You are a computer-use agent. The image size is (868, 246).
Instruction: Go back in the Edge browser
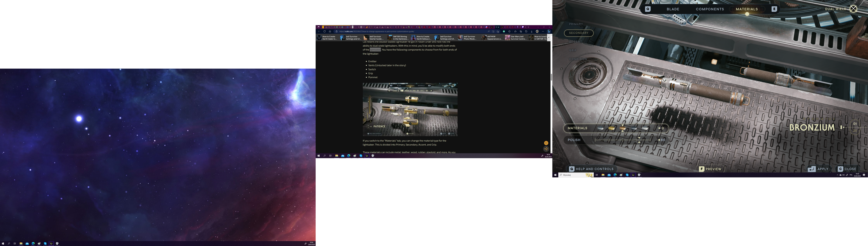tap(319, 31)
